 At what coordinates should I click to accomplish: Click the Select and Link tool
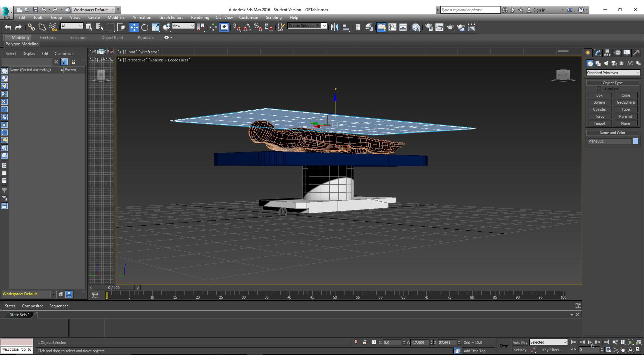(x=31, y=27)
